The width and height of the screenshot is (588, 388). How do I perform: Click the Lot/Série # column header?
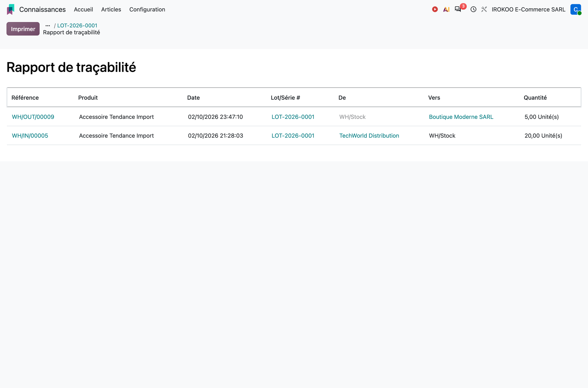pyautogui.click(x=285, y=98)
